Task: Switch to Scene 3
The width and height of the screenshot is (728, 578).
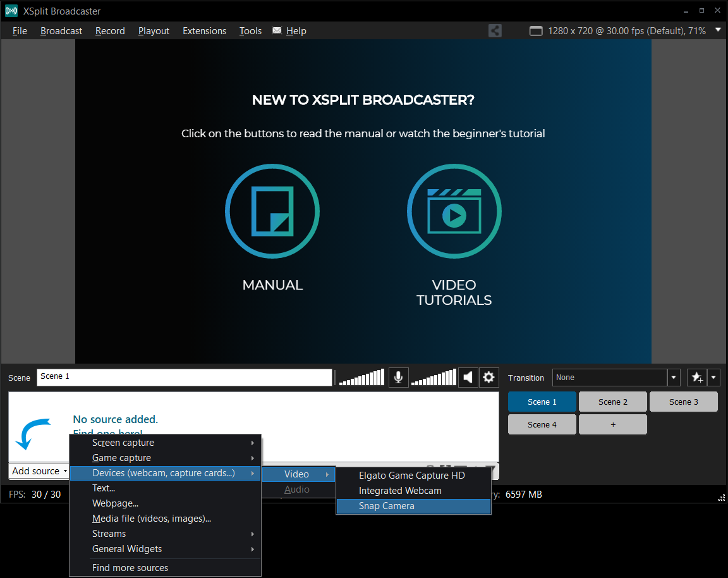Action: 683,402
